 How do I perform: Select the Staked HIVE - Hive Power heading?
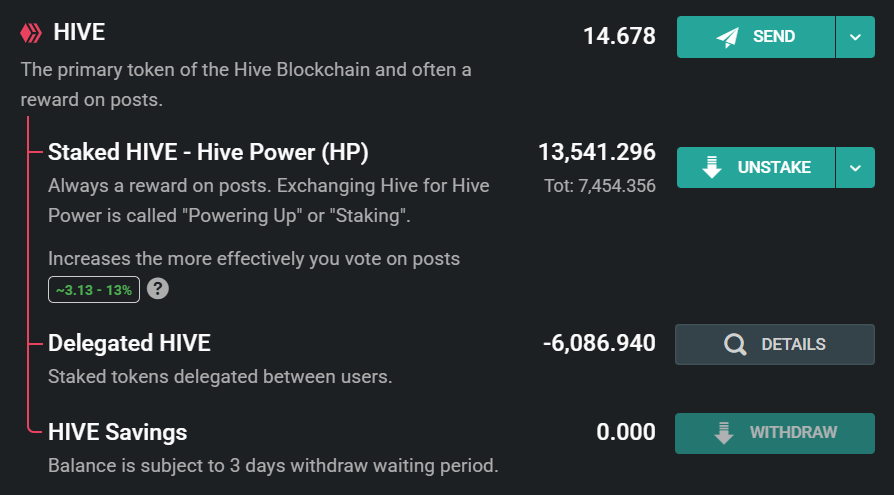point(208,153)
